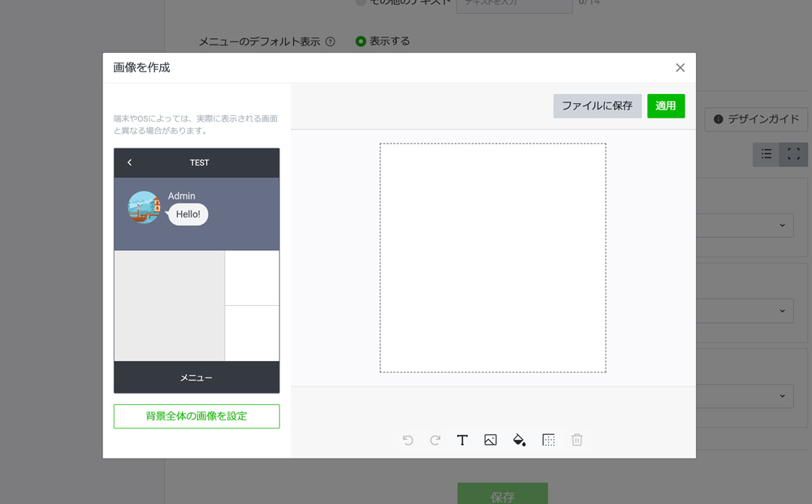Click the TEST title in preview header
The height and width of the screenshot is (504, 812).
coord(200,162)
